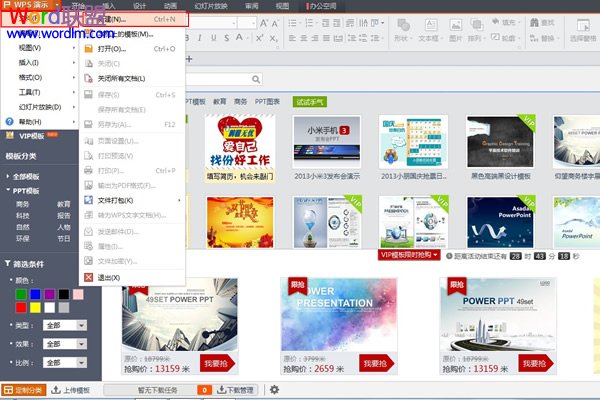Click the Strikethrough (S) icon in ribbon
600x400 pixels.
coord(227,38)
